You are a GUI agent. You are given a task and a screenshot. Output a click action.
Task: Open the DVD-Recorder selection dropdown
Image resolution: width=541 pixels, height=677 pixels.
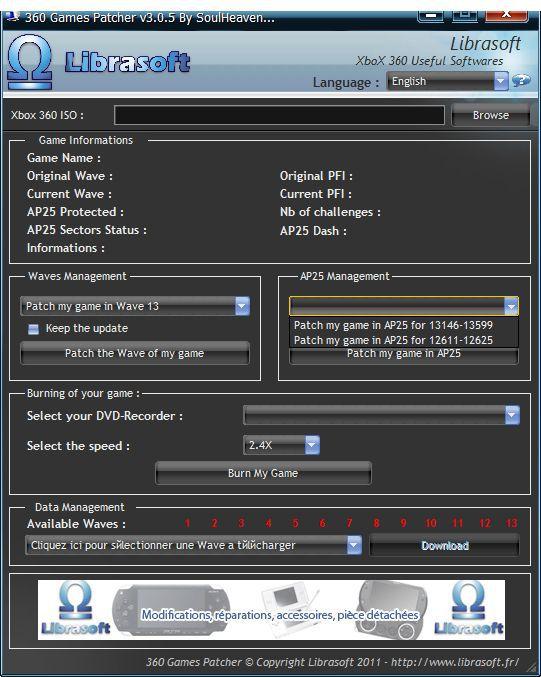tap(382, 415)
